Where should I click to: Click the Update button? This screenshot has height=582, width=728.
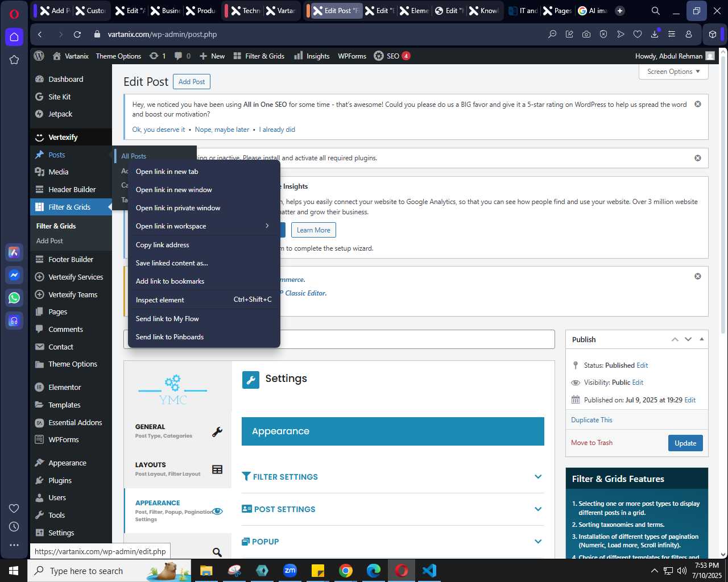(x=685, y=443)
